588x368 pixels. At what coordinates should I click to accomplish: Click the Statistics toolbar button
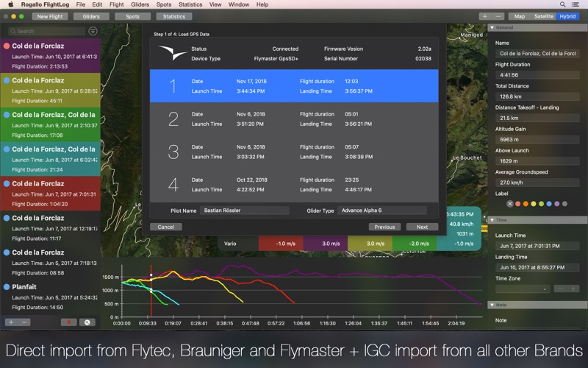174,16
